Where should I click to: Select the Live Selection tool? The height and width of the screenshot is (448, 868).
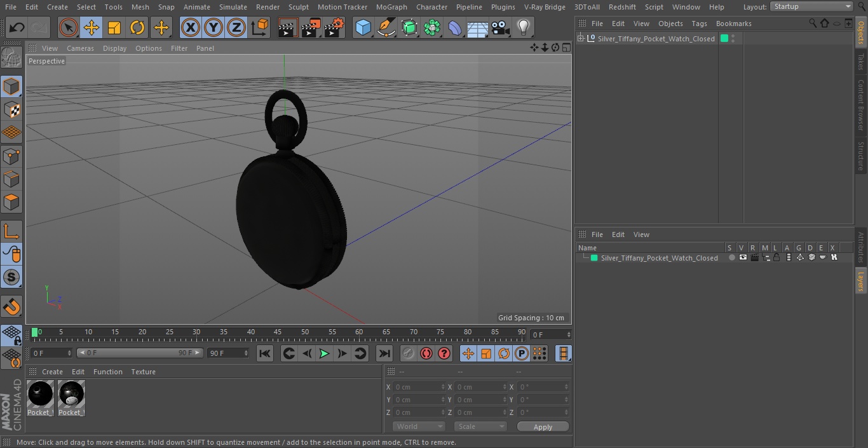68,27
